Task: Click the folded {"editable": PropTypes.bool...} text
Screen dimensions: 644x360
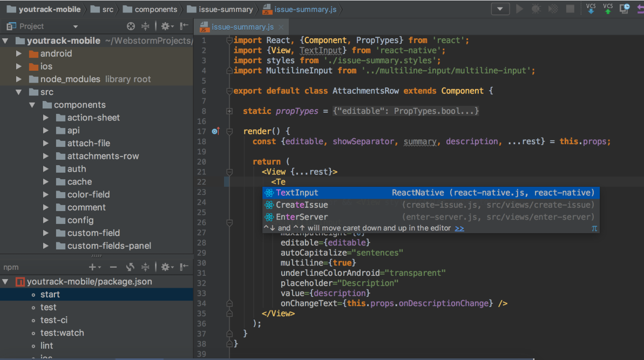Action: [406, 111]
